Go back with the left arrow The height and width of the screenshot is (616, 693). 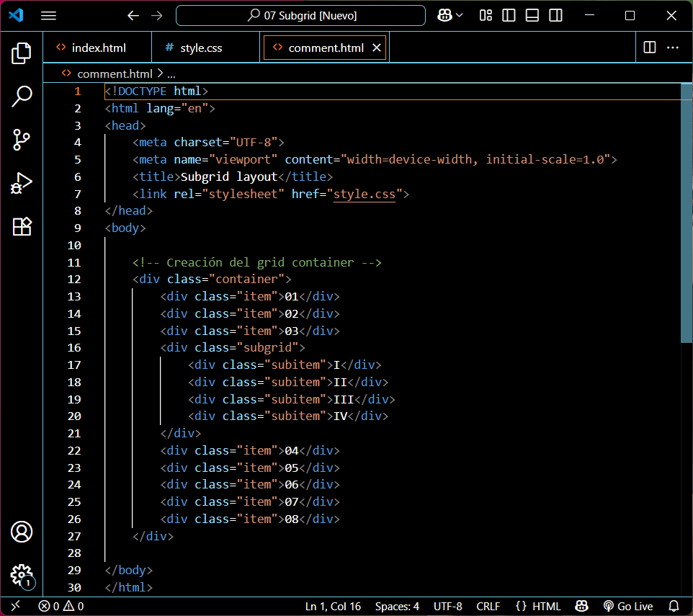[x=133, y=16]
